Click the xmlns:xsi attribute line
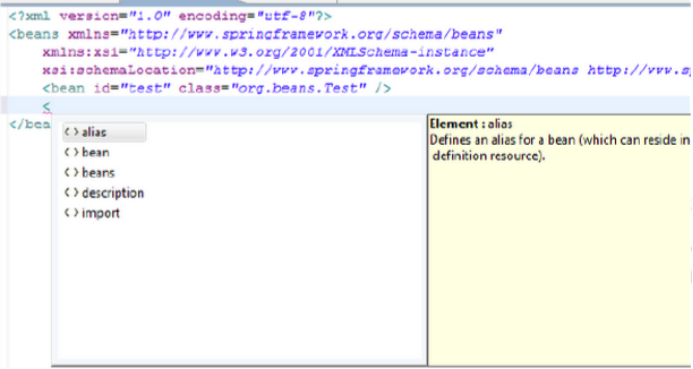 [x=268, y=53]
